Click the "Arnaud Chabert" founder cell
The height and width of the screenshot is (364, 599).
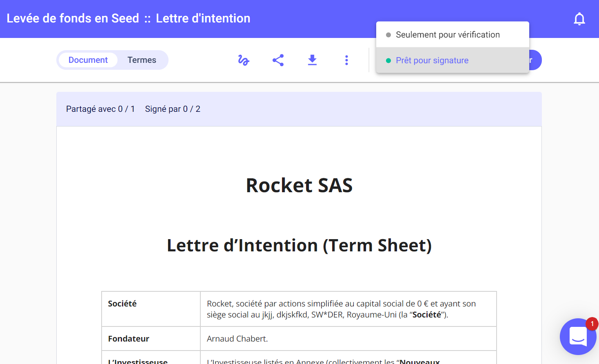coord(237,339)
